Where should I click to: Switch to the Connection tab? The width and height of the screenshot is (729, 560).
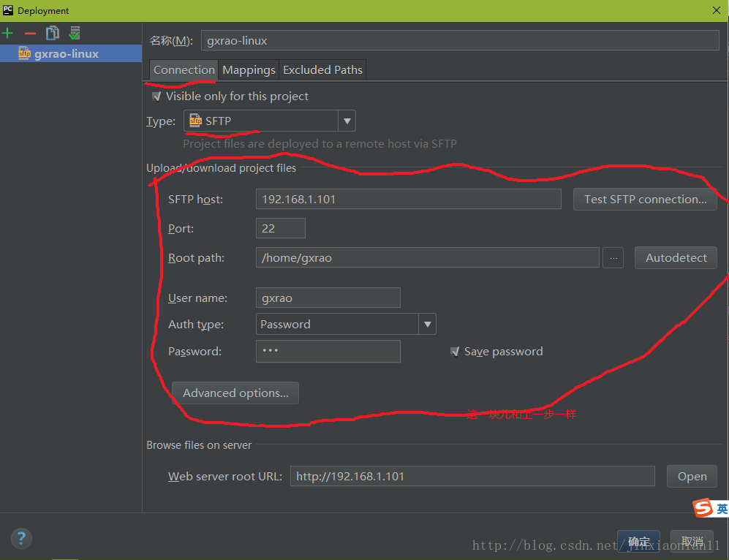(184, 69)
